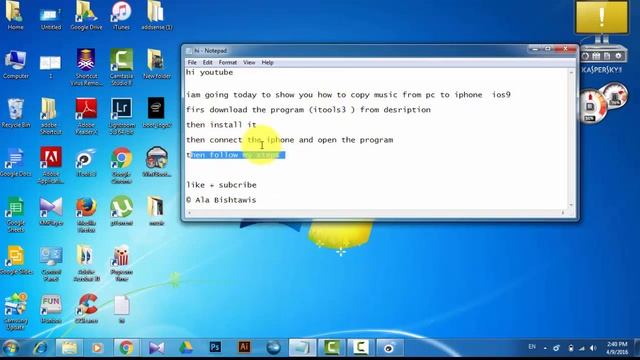Select the Adobe Reader X desktop icon
This screenshot has height=360, width=640.
coord(86,116)
